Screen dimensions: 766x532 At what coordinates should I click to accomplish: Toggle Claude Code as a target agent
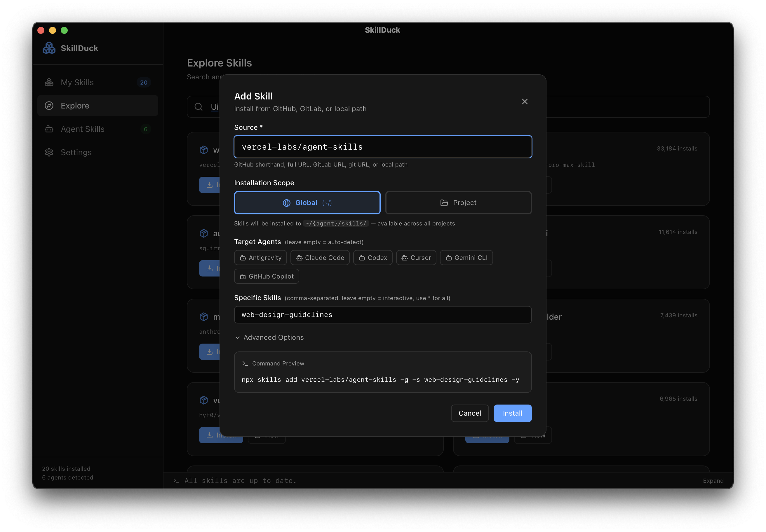tap(320, 257)
